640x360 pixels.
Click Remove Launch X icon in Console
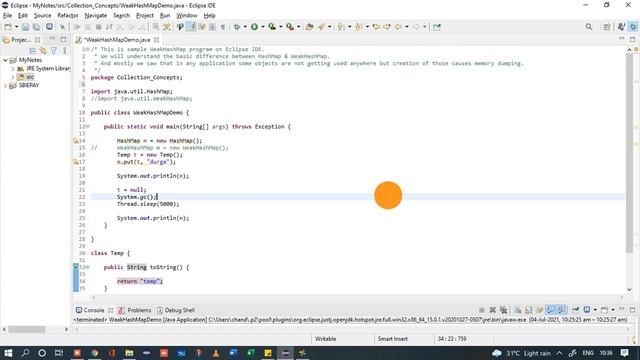coord(492,310)
